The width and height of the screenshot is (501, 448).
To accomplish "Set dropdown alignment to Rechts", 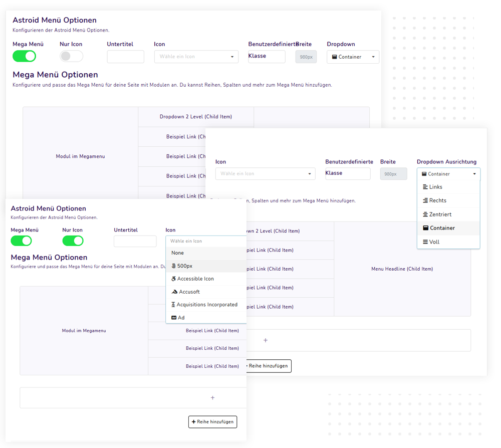I will coord(437,200).
